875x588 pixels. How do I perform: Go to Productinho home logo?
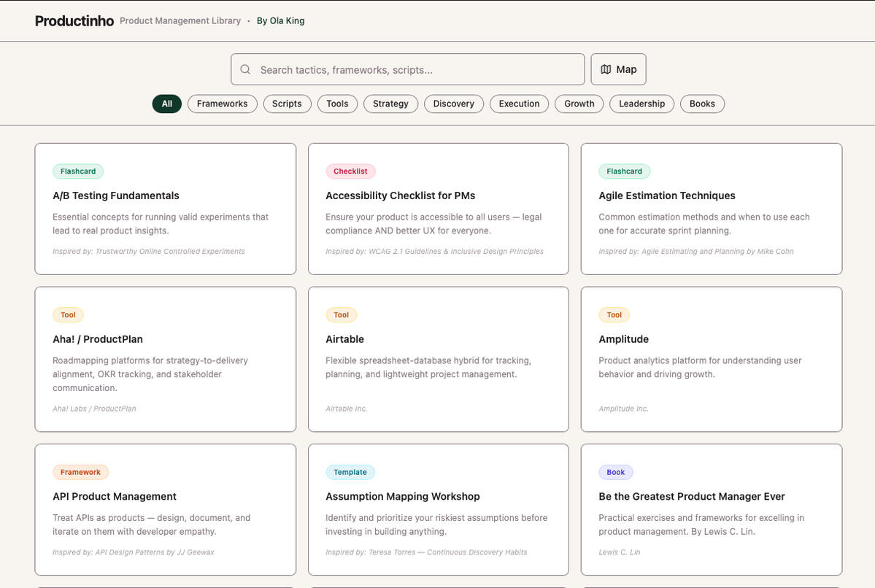point(74,21)
